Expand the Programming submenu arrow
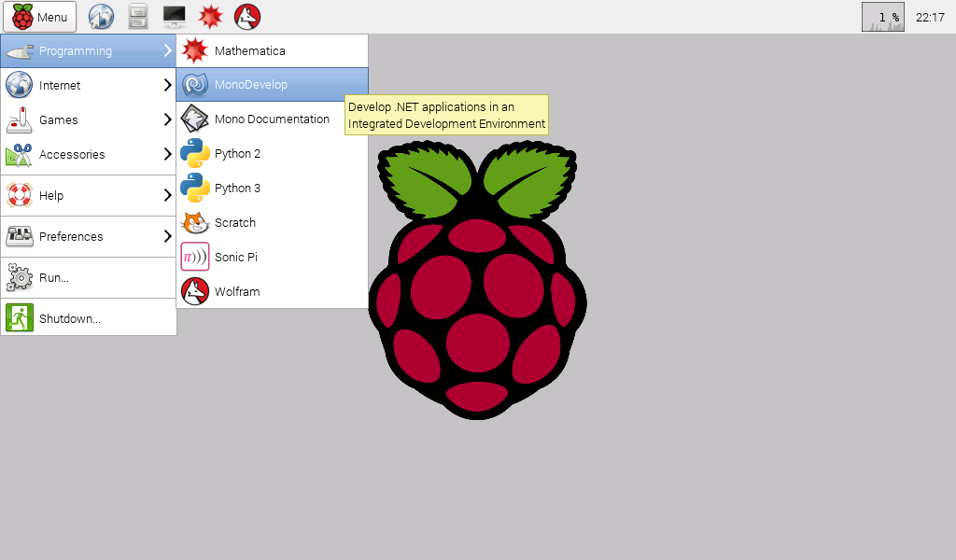The width and height of the screenshot is (956, 560). tap(168, 50)
